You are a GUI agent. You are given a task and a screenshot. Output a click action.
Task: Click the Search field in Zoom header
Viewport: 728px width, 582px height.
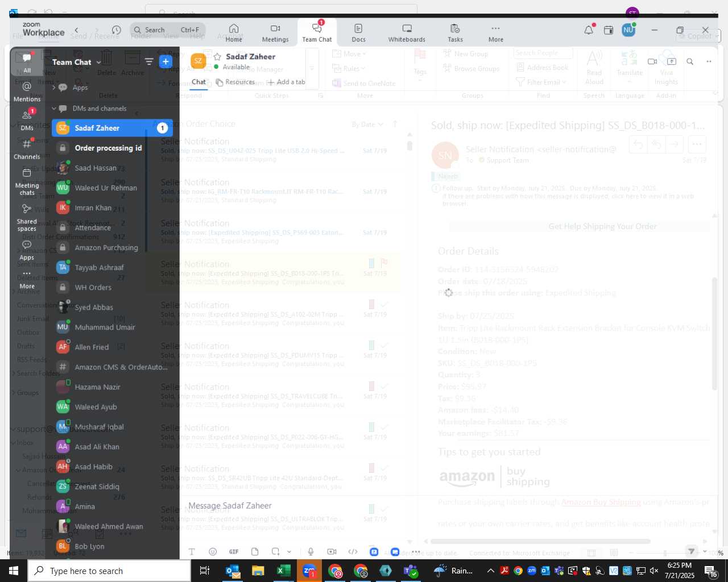[x=167, y=30]
